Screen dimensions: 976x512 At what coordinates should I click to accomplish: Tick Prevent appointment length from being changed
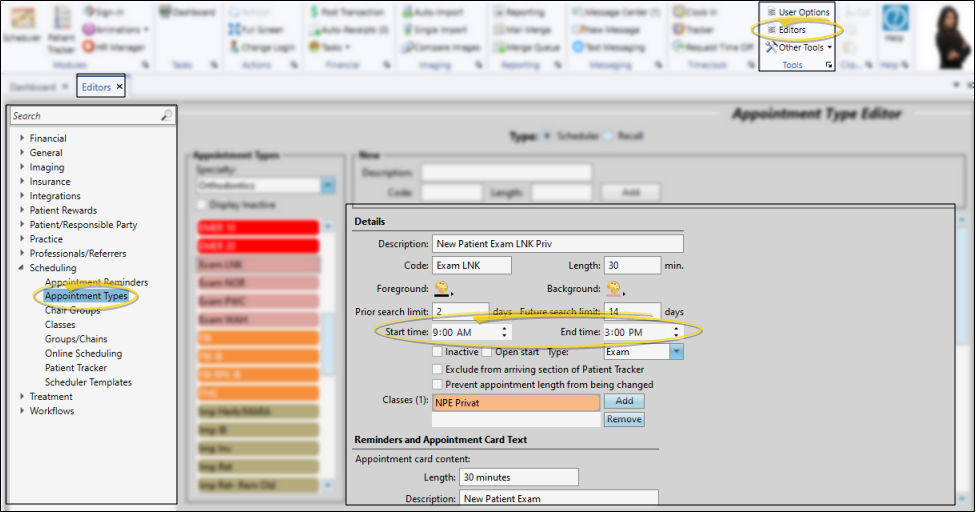pyautogui.click(x=437, y=384)
